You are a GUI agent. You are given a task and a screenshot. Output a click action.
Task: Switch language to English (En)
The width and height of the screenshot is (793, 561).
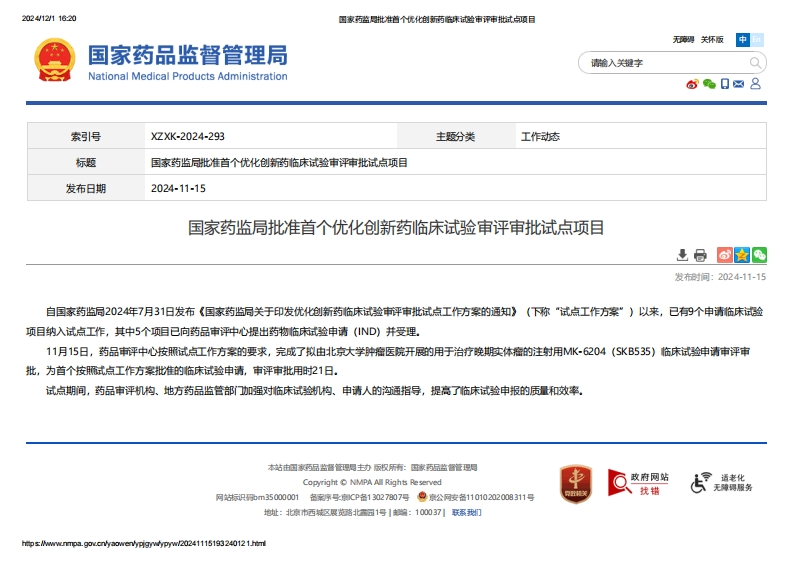tap(757, 40)
